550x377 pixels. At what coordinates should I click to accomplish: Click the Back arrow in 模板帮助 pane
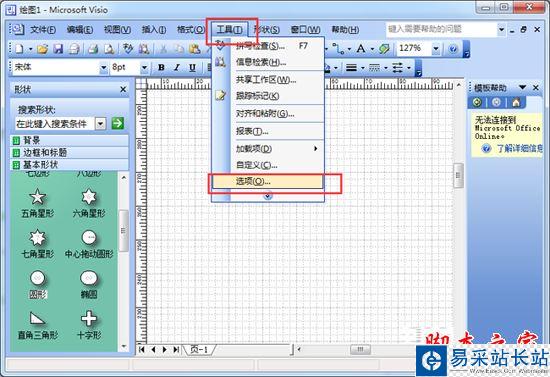point(477,102)
